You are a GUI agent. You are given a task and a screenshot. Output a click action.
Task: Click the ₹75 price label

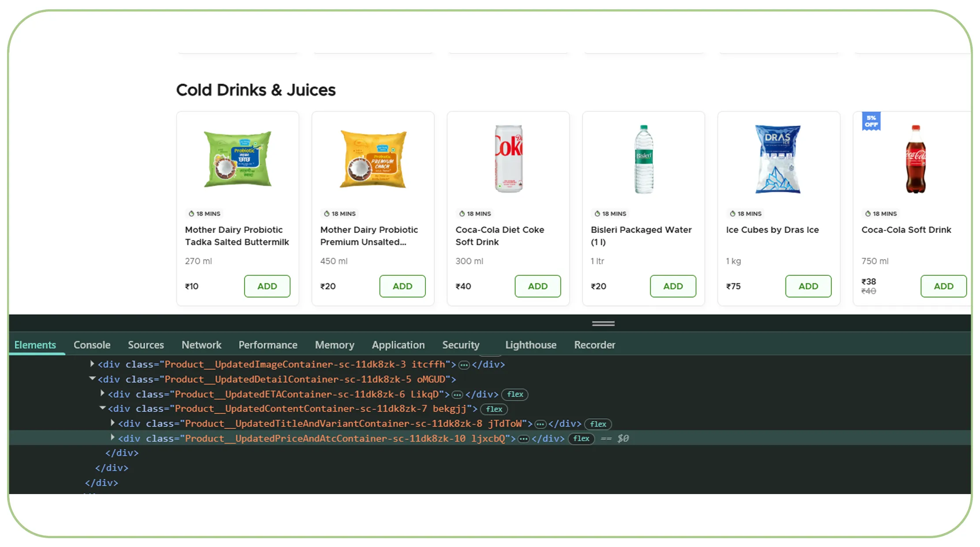[x=733, y=286]
